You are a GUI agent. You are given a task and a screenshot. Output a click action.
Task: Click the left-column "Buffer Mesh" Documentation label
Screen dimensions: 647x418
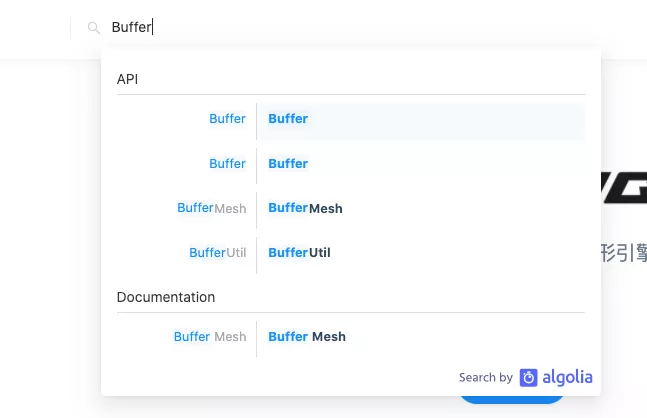tap(210, 337)
